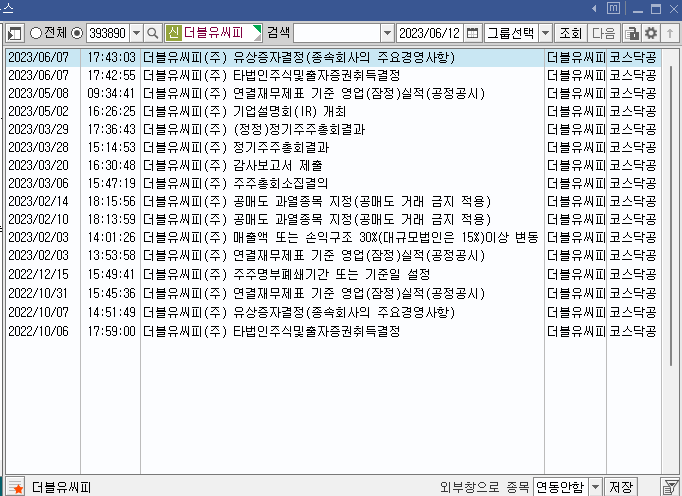The image size is (682, 496).
Task: Click the 더블유씨피 stock name box in toolbar
Action: point(214,33)
